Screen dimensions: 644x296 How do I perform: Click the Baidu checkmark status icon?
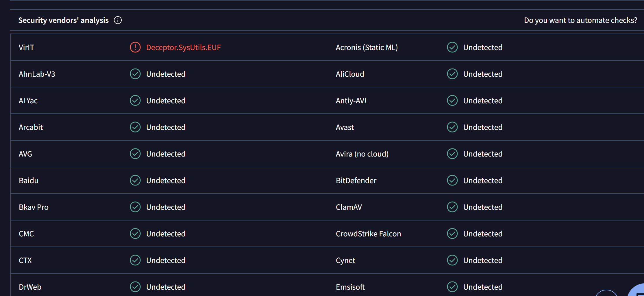tap(135, 180)
